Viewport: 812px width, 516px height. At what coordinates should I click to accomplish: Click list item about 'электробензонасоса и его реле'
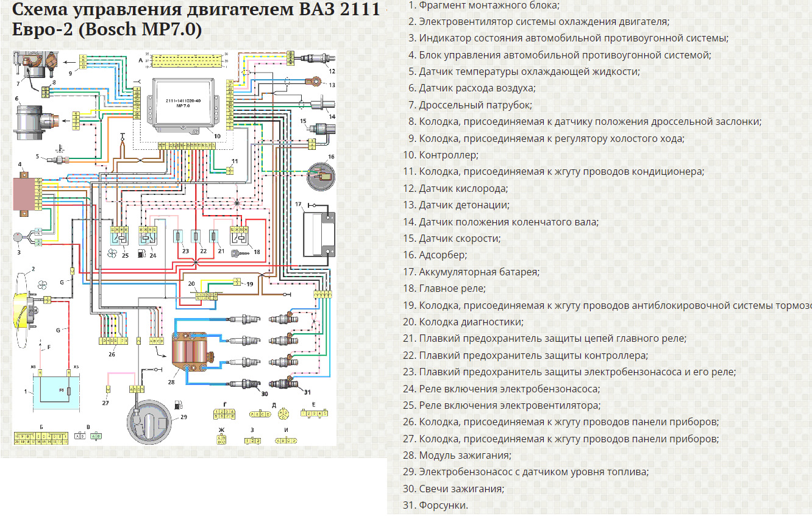pos(577,372)
